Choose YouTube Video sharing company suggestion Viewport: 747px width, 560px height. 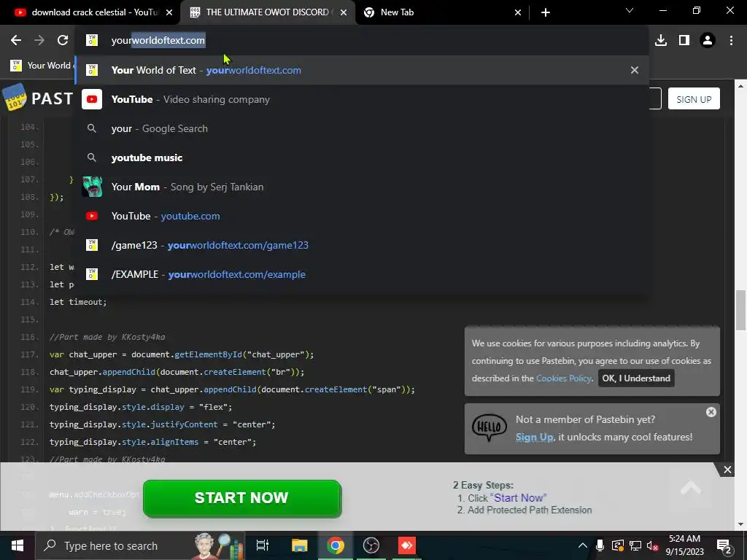362,99
